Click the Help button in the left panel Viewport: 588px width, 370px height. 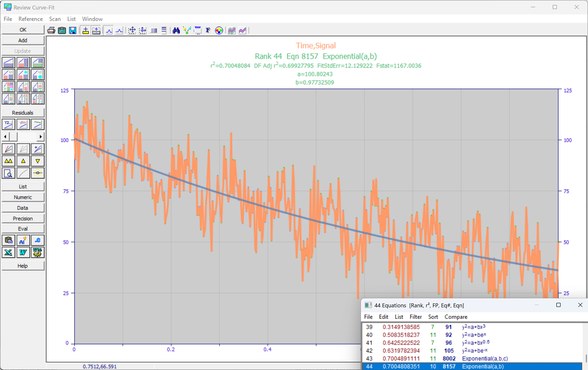tap(23, 266)
